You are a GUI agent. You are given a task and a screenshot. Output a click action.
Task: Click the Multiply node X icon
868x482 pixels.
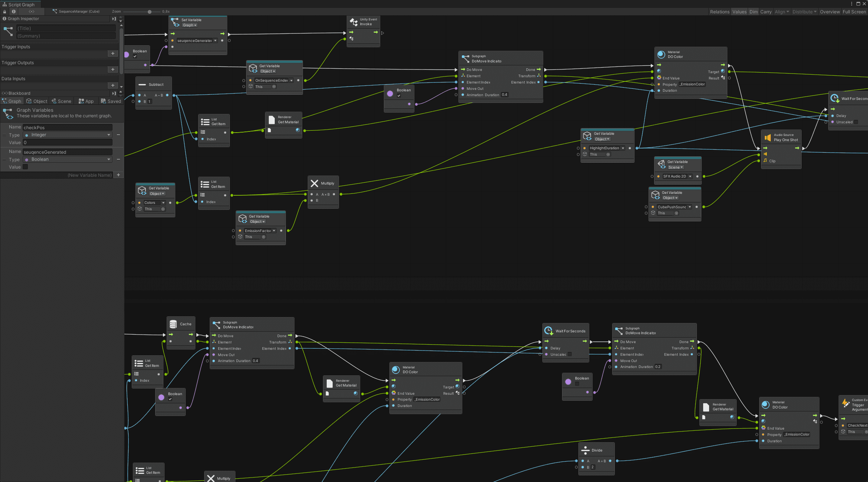point(314,183)
